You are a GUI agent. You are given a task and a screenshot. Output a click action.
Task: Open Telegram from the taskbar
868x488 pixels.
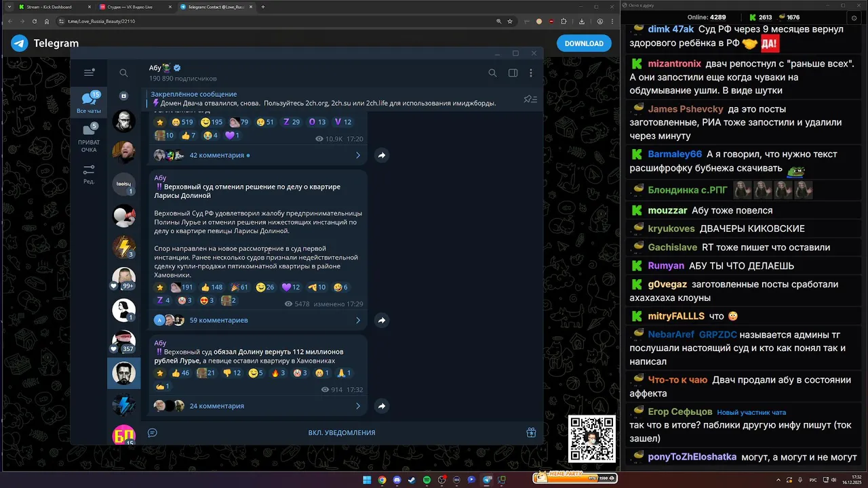(x=486, y=480)
